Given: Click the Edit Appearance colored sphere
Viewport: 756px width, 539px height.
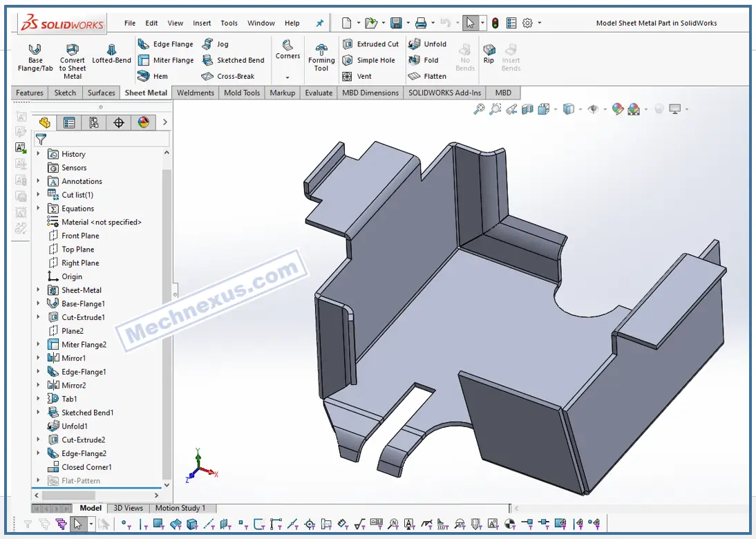Looking at the screenshot, I should (618, 109).
